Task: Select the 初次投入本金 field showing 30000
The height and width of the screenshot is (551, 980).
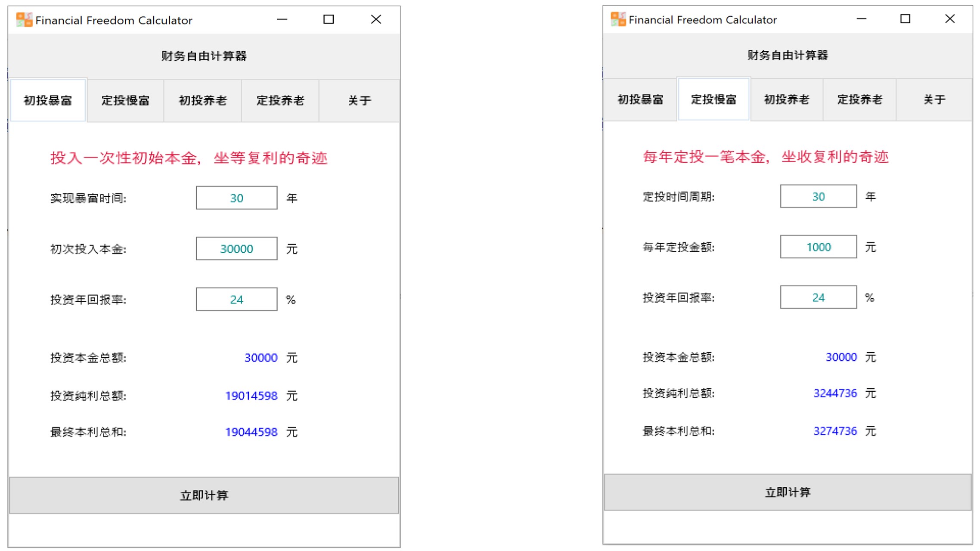Action: click(x=236, y=248)
